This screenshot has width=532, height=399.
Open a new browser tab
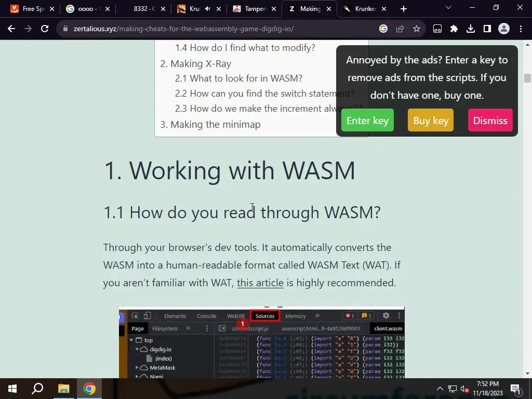click(x=403, y=9)
